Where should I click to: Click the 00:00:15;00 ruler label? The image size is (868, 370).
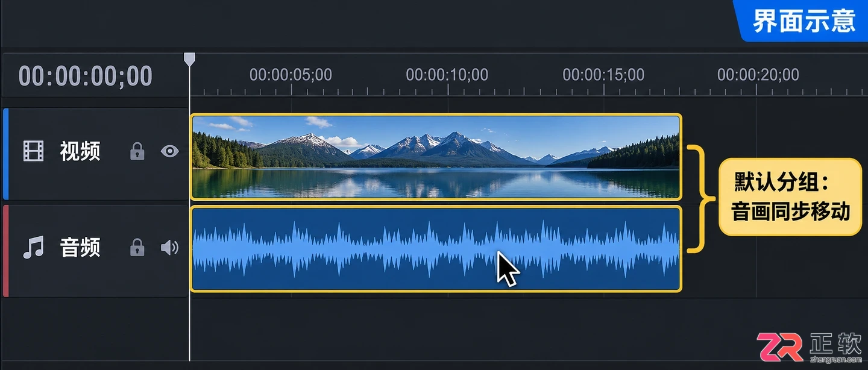coord(603,75)
